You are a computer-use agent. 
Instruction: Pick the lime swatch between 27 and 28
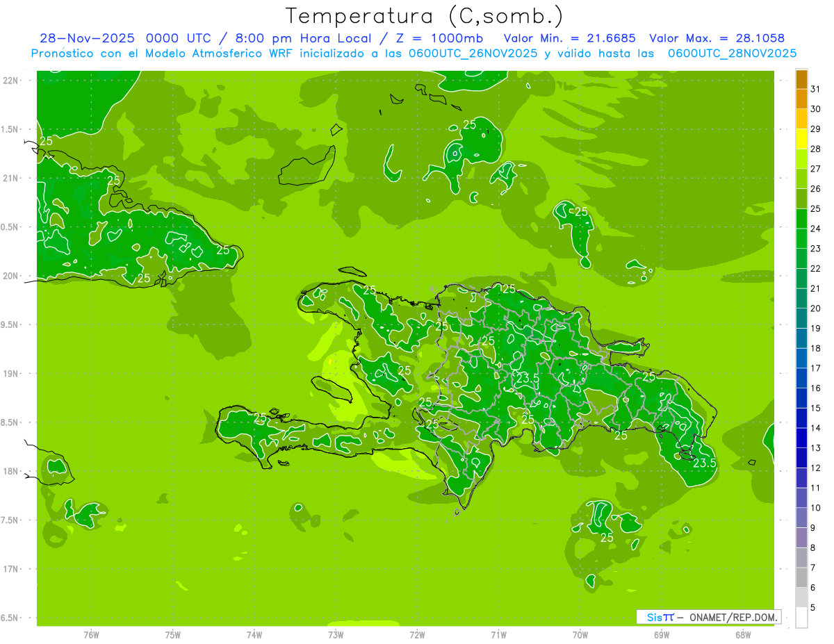(801, 159)
